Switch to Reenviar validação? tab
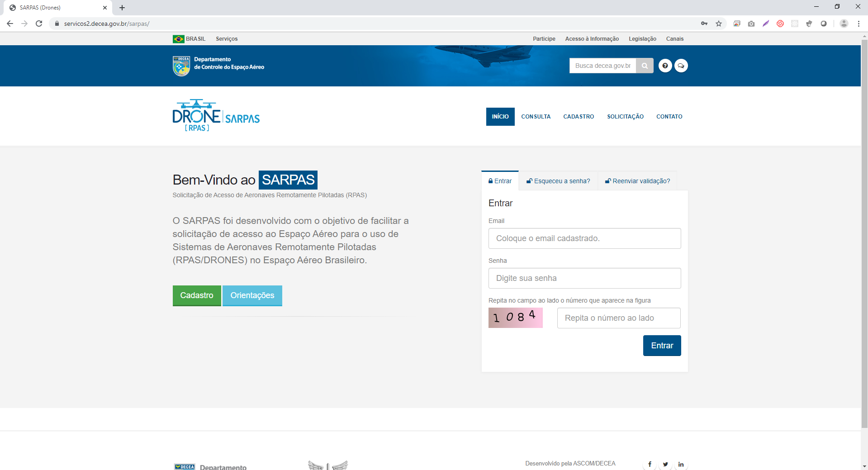Screen dimensions: 868x470 tap(638, 181)
